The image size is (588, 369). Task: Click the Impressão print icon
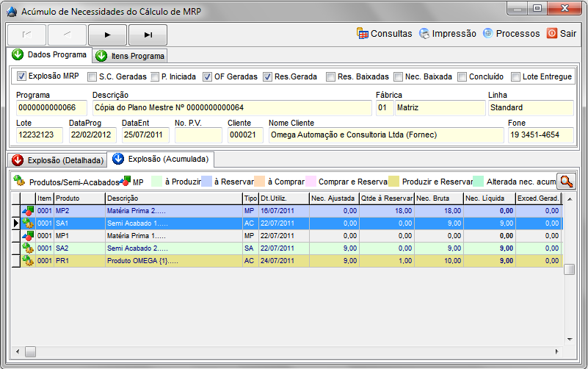tap(424, 34)
